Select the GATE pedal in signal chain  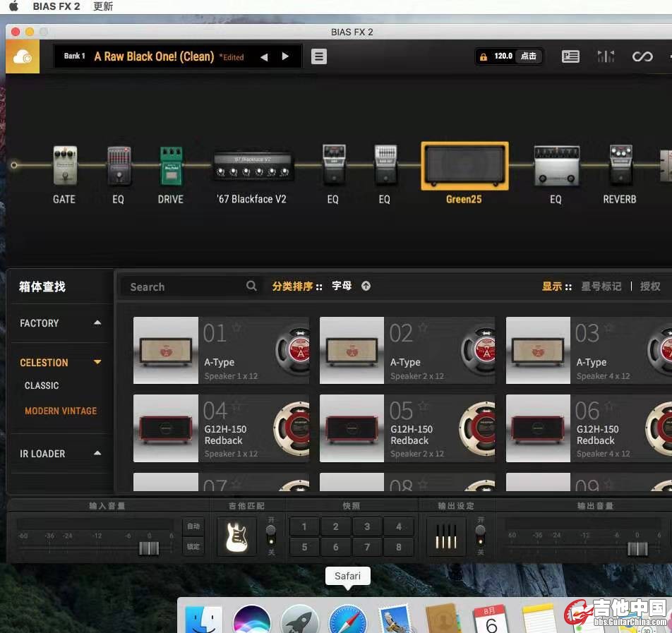pyautogui.click(x=64, y=167)
